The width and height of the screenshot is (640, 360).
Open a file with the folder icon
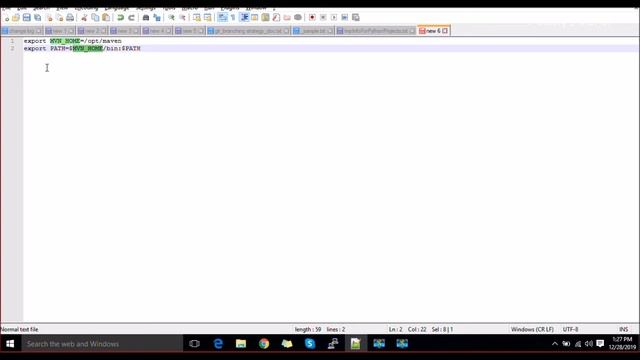(16, 18)
